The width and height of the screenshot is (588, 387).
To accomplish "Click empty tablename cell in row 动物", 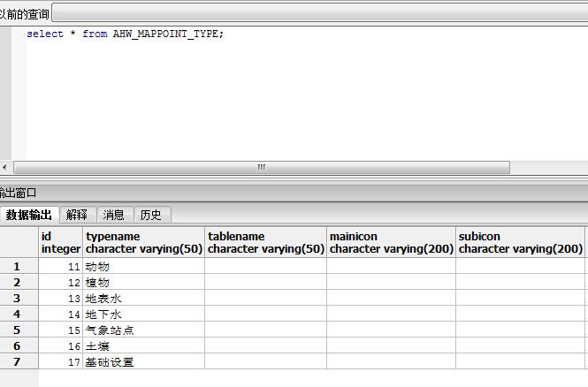I will point(265,266).
